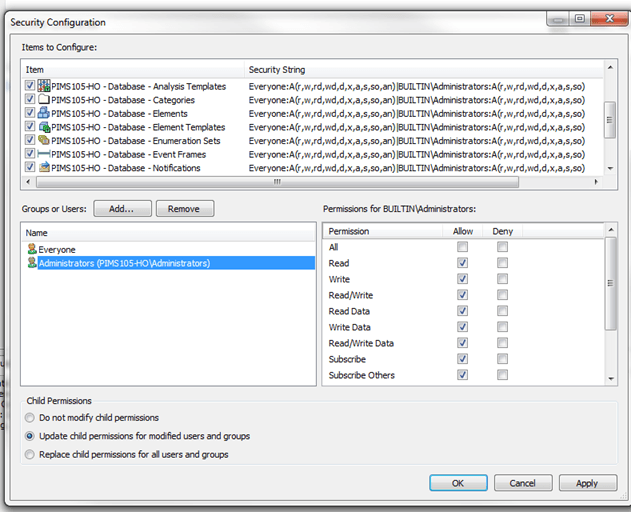Click the permissions list vertical scrollbar thumb

click(x=611, y=283)
